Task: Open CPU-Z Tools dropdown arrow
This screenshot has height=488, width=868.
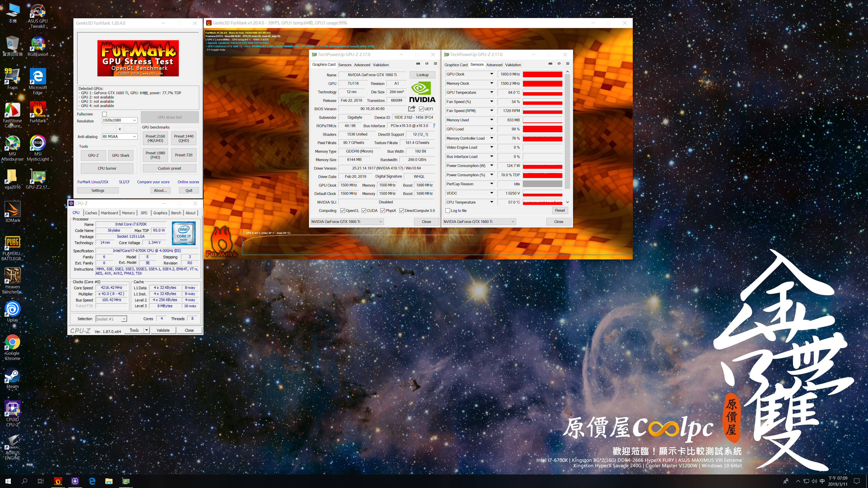Action: 146,330
